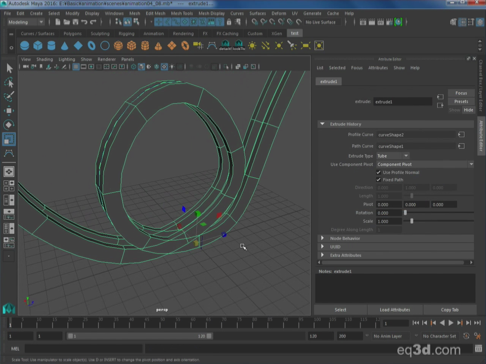Click the lock selection icon in status line

(x=229, y=22)
